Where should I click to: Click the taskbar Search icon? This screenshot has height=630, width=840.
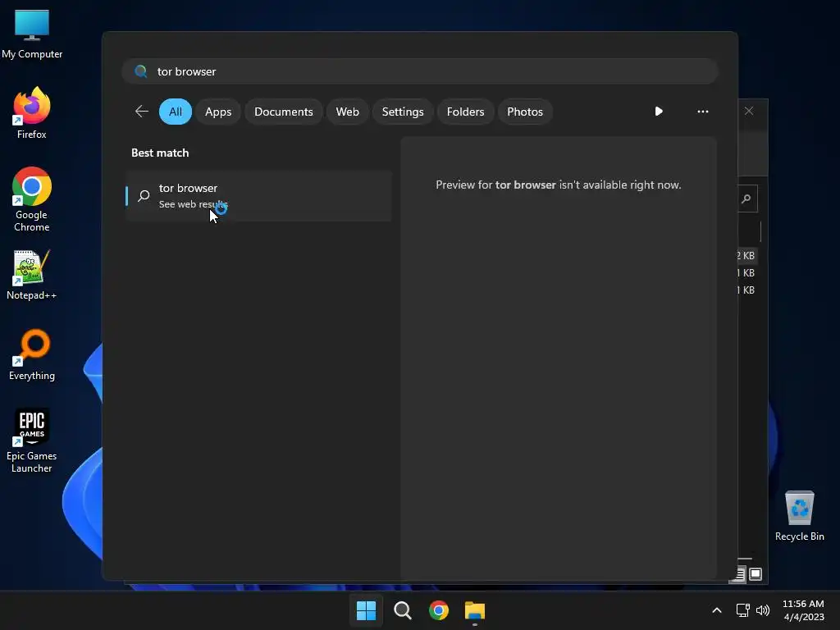pyautogui.click(x=402, y=610)
